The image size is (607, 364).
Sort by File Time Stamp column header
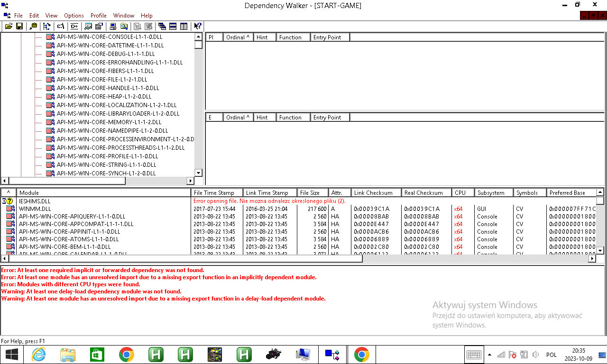click(217, 193)
